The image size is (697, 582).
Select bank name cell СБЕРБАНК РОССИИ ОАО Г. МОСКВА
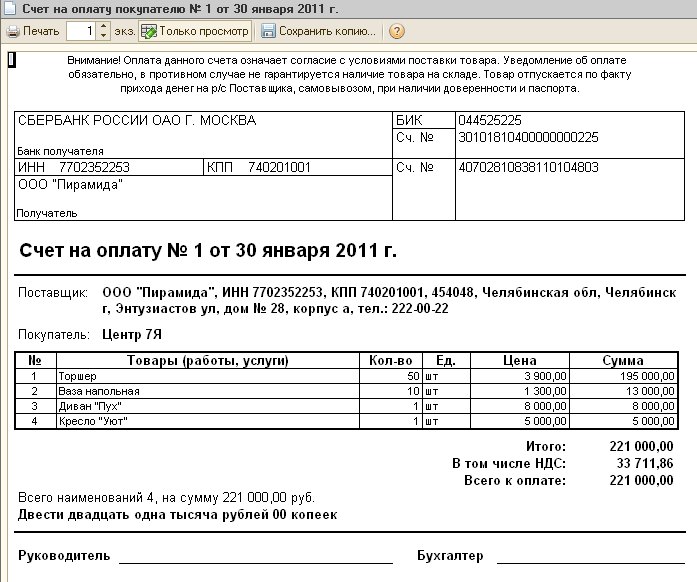[204, 135]
